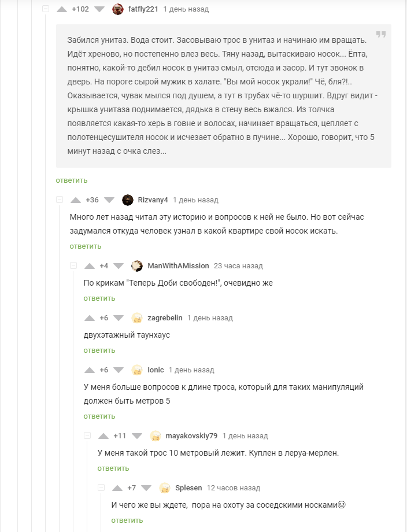Click ответить under Splesen's comment
Viewport: 407px width, 532px height.
(x=127, y=520)
